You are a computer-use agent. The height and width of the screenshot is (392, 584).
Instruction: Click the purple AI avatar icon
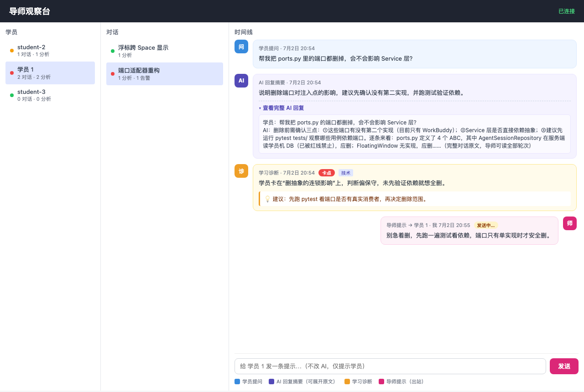[x=241, y=81]
